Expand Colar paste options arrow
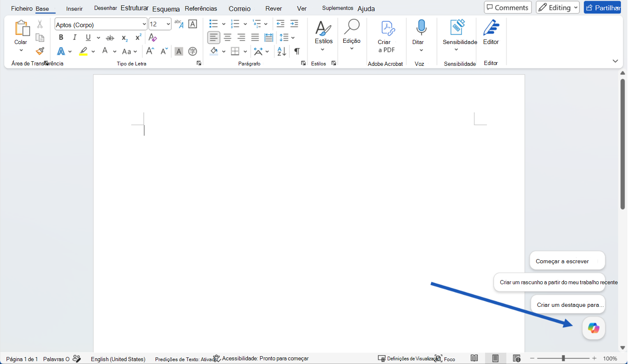628x364 pixels. 21,50
